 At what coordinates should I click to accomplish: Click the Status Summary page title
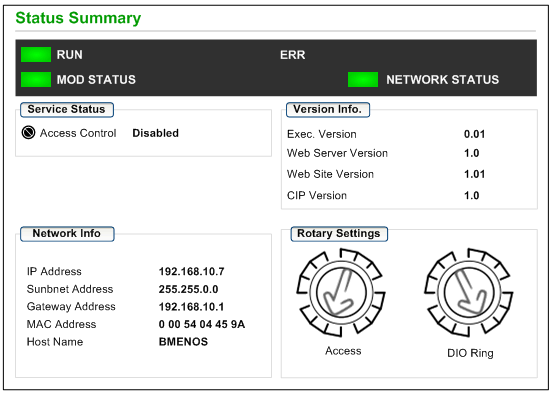78,18
